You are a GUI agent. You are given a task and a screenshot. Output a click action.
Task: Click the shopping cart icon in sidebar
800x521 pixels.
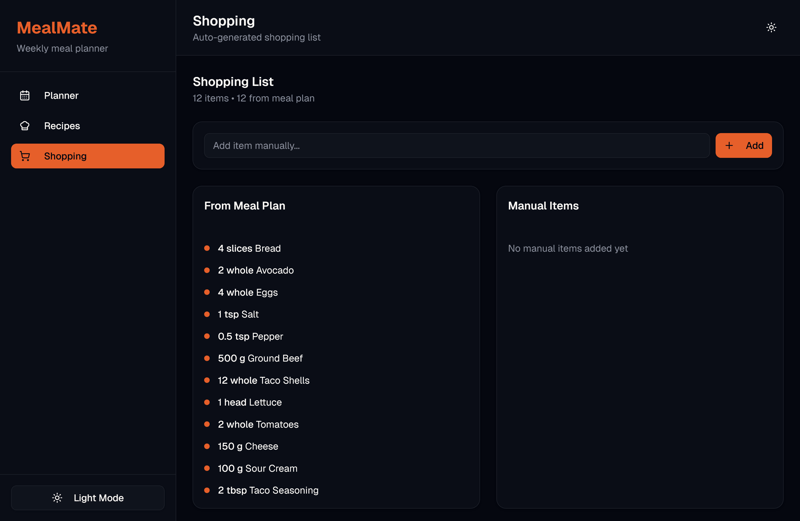click(x=25, y=156)
